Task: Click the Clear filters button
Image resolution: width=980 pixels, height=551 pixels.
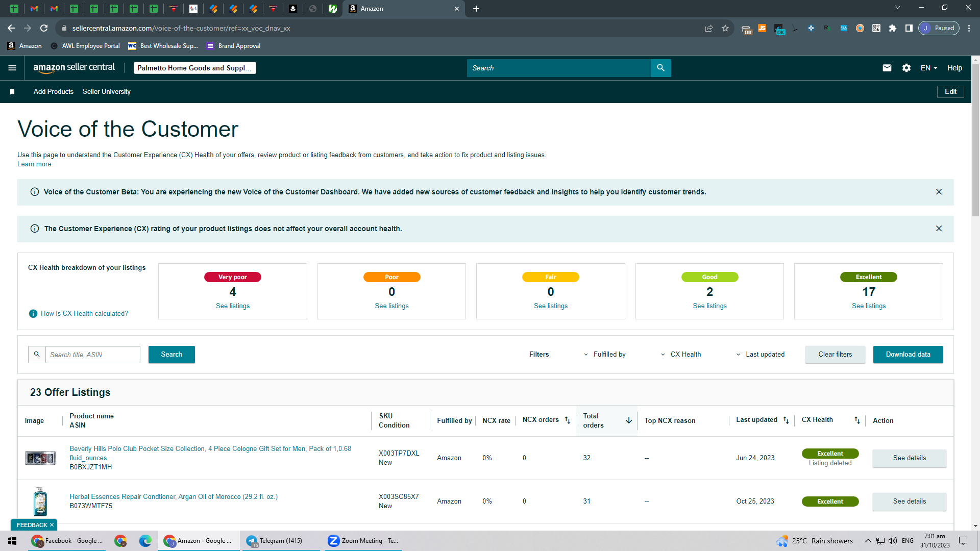Action: 835,355
